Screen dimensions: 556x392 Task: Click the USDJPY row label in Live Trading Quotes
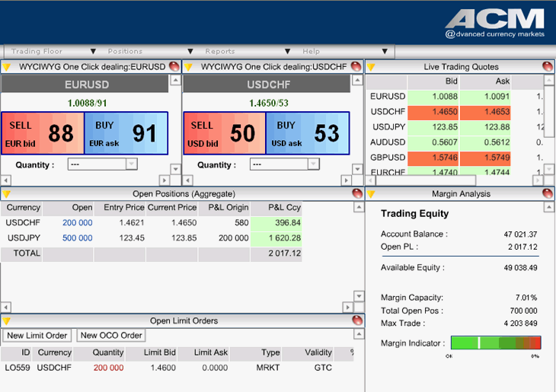388,127
